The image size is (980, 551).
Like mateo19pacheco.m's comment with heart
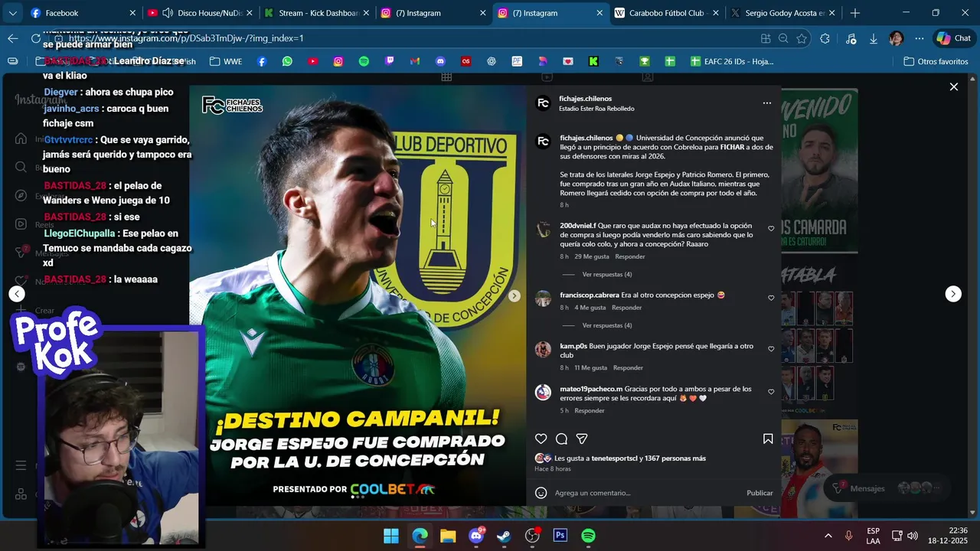(x=771, y=392)
